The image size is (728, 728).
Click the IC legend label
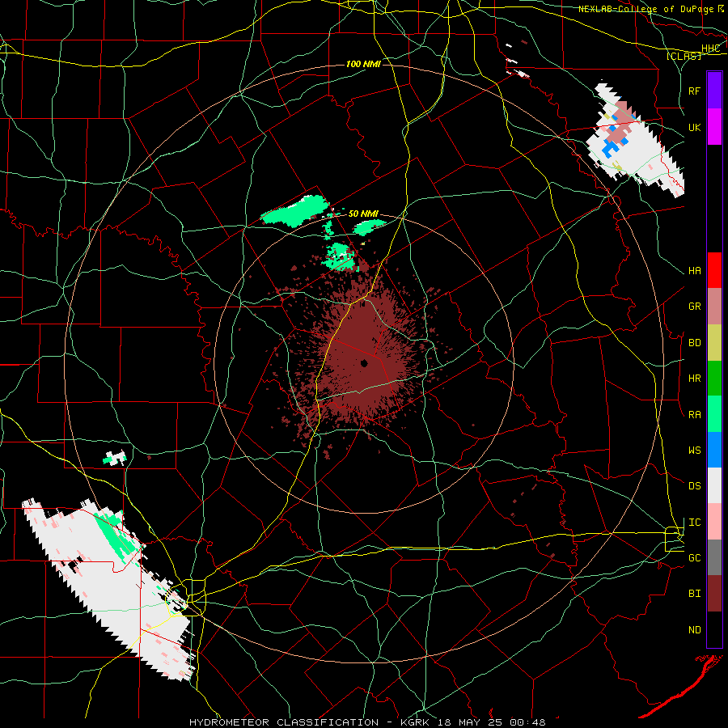pos(694,523)
